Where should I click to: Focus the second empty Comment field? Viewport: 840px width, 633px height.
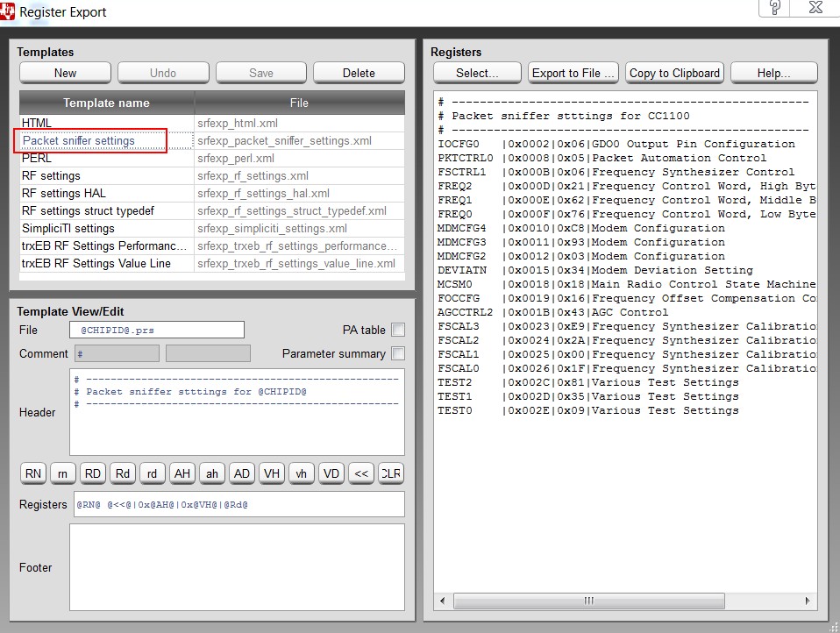[x=208, y=353]
